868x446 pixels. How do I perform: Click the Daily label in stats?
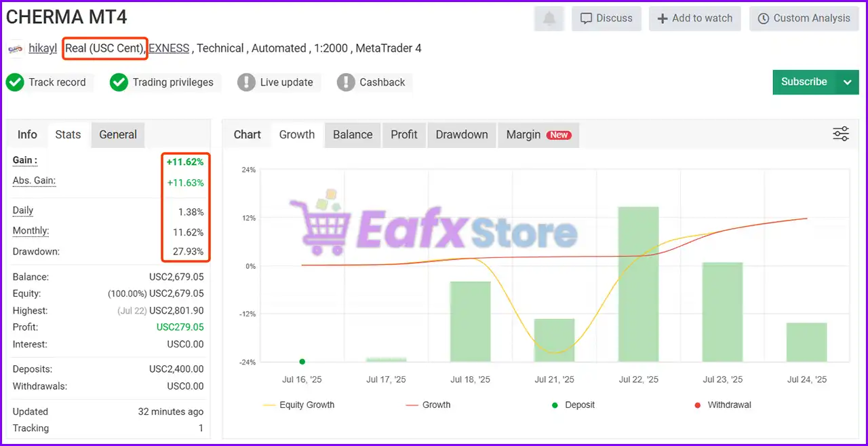pos(23,211)
